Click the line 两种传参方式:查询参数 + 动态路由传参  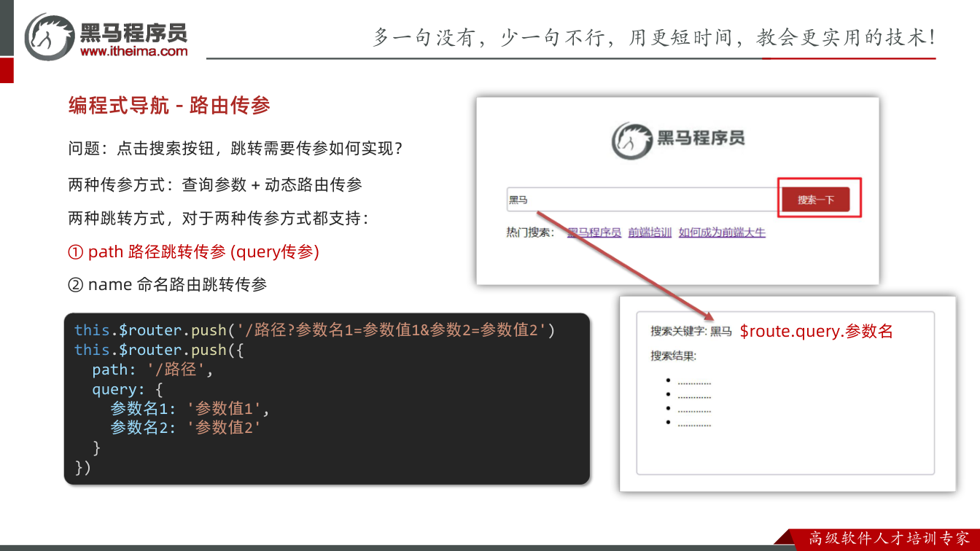tap(215, 184)
